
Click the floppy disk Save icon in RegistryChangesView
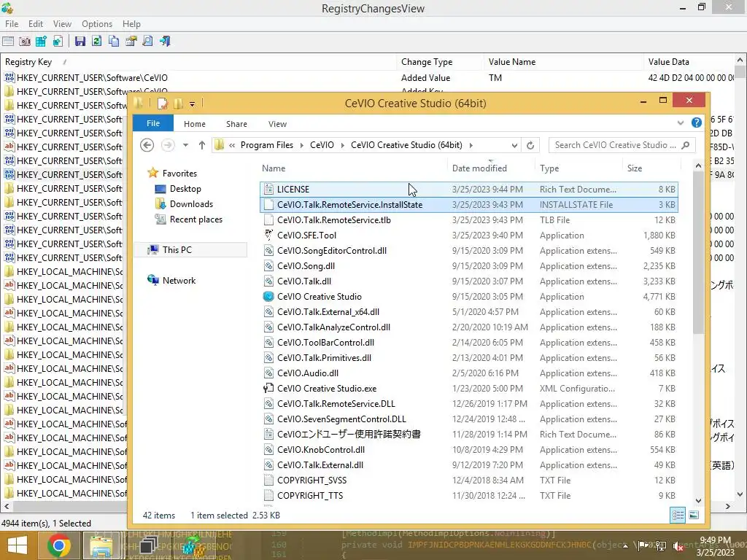coord(80,42)
